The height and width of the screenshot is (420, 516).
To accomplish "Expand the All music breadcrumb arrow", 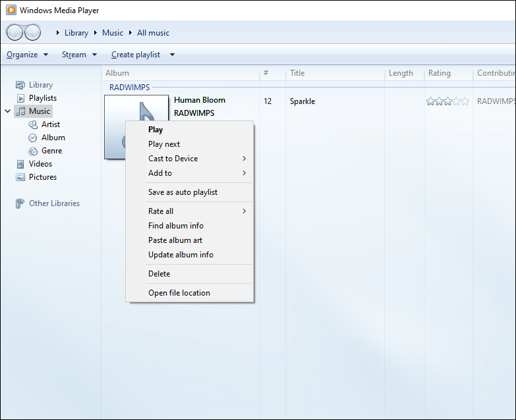I will [x=130, y=32].
